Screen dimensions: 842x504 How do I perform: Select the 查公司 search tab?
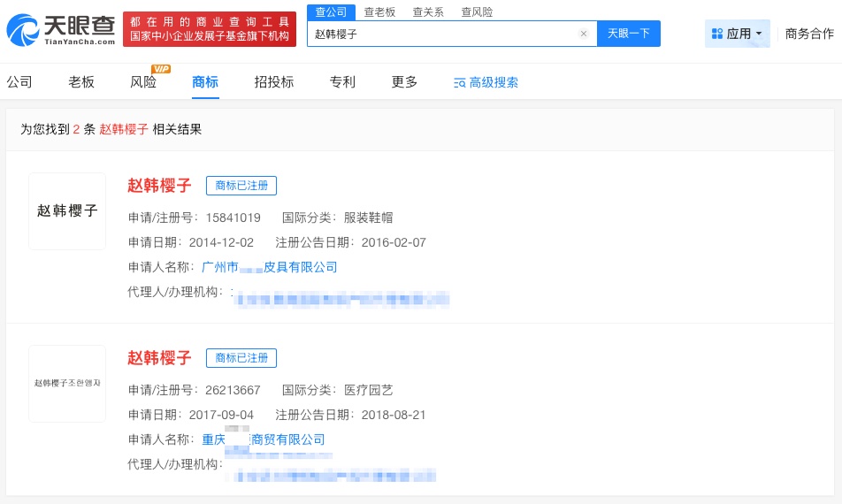[331, 11]
